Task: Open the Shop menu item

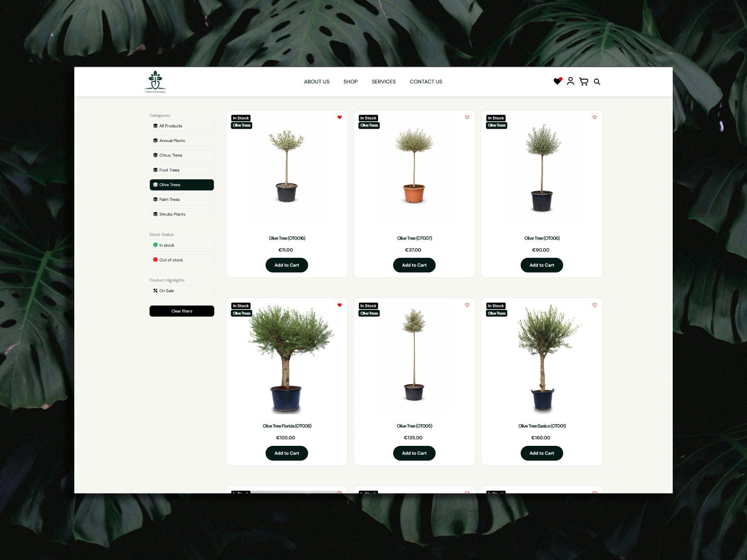Action: (x=350, y=82)
